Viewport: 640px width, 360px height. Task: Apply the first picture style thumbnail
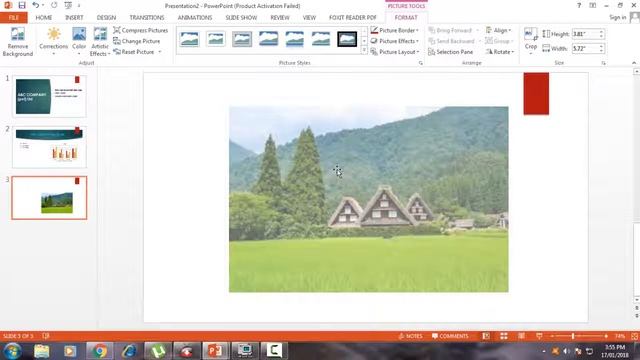click(x=189, y=39)
